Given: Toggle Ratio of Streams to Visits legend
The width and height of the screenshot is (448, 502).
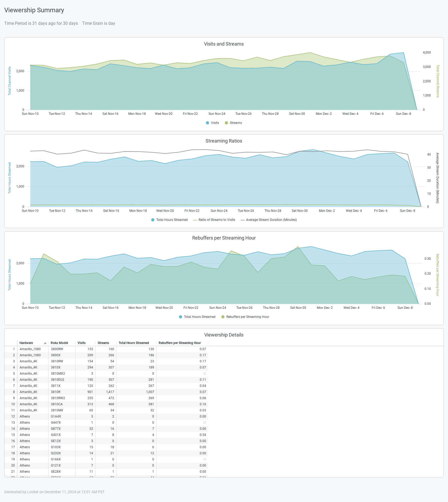Looking at the screenshot, I should coord(214,220).
